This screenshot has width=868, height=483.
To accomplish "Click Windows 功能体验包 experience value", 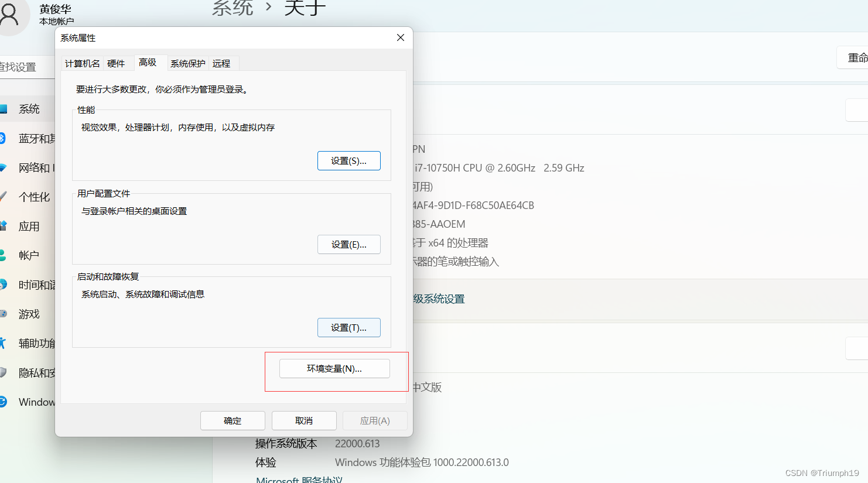I will point(422,463).
